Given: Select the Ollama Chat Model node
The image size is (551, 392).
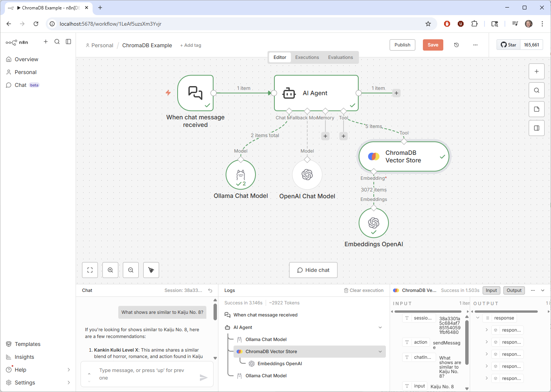Looking at the screenshot, I should [x=241, y=174].
